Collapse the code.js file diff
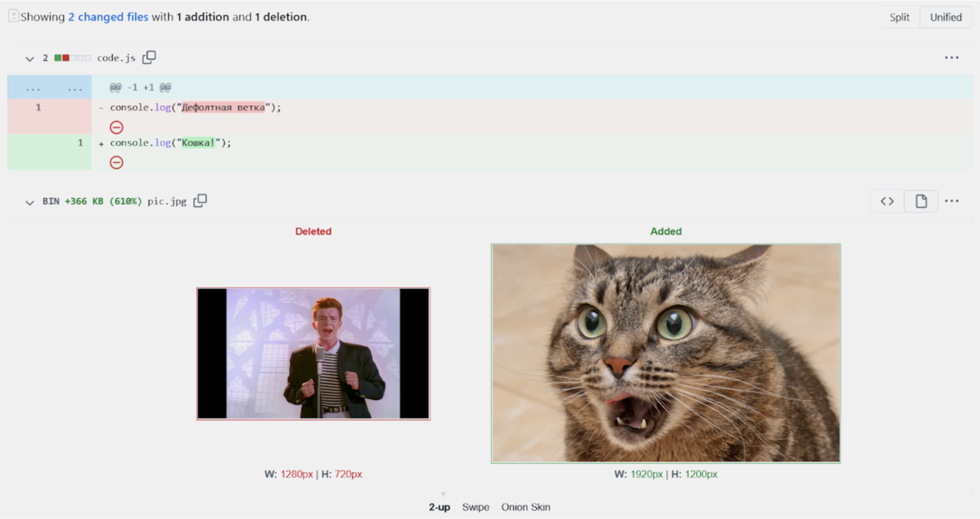 [x=29, y=59]
